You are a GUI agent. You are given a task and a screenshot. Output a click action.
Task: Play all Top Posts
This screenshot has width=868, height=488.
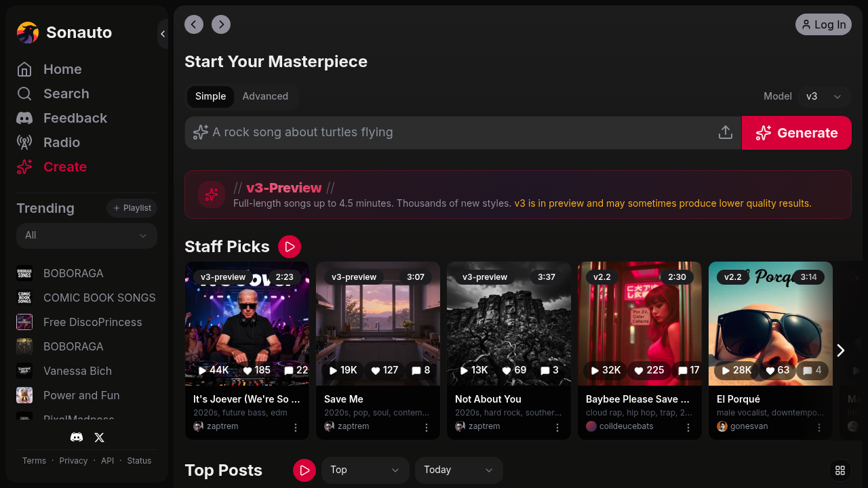(x=304, y=470)
